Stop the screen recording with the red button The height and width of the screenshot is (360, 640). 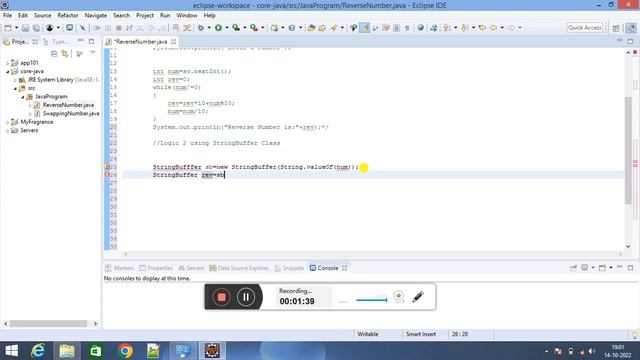coord(221,297)
